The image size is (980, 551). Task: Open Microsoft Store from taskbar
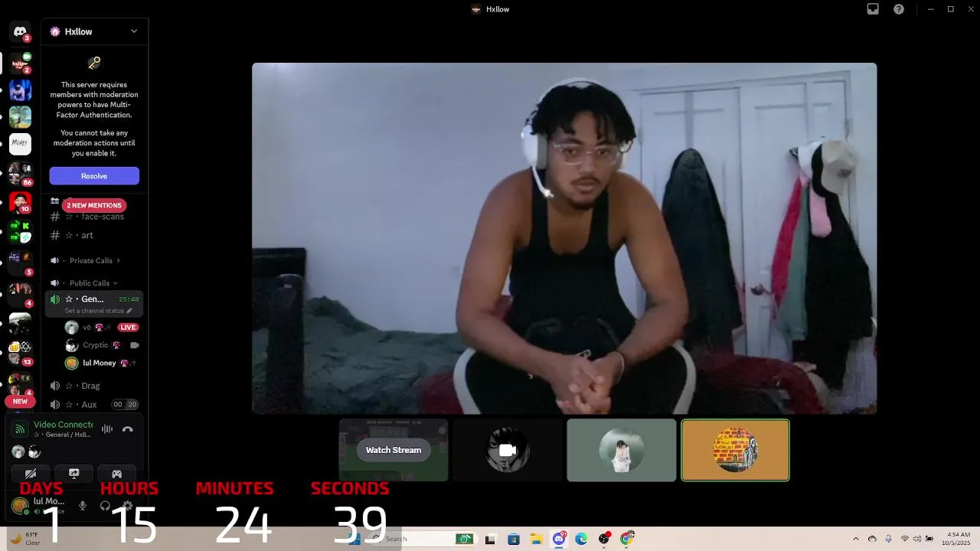point(514,539)
